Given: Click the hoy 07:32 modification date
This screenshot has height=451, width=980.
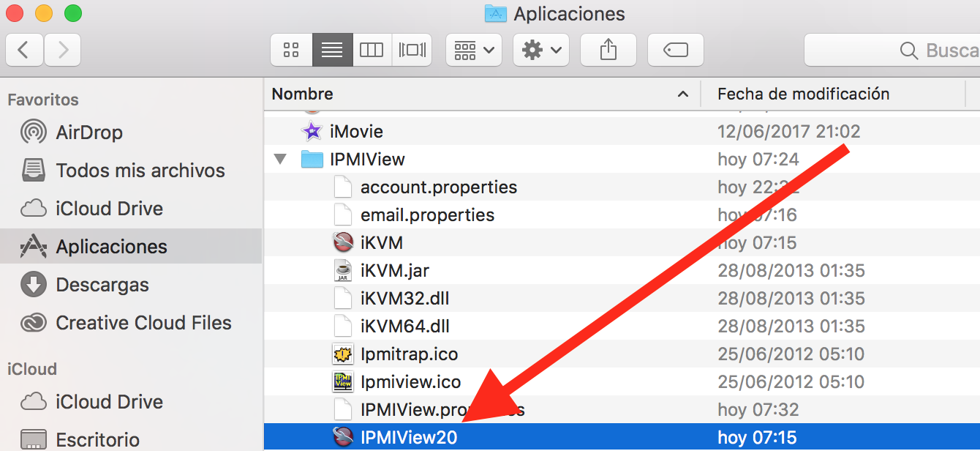Looking at the screenshot, I should click(x=758, y=410).
